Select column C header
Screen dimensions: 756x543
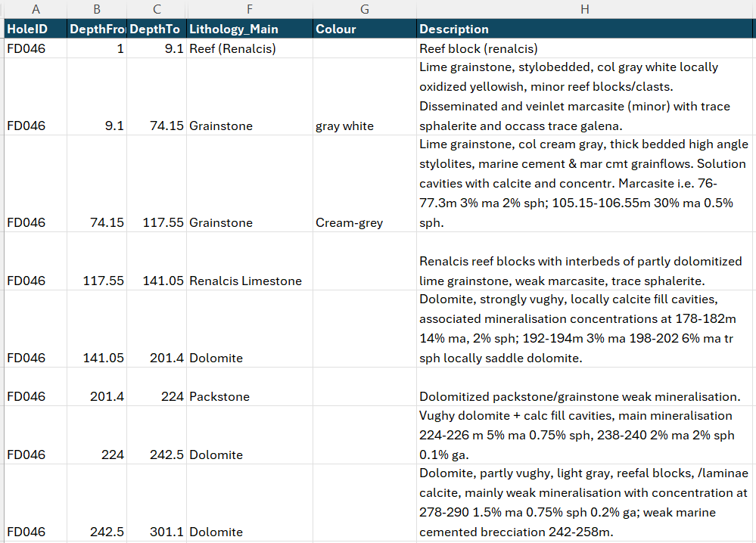[157, 9]
